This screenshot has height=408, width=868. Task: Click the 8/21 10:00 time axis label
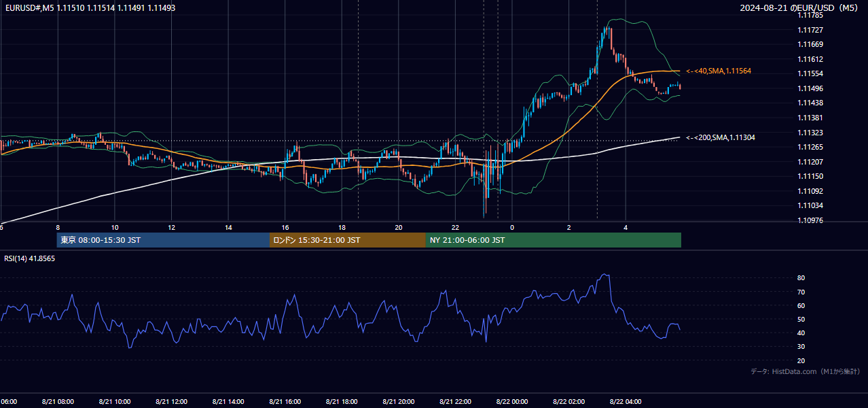point(115,402)
